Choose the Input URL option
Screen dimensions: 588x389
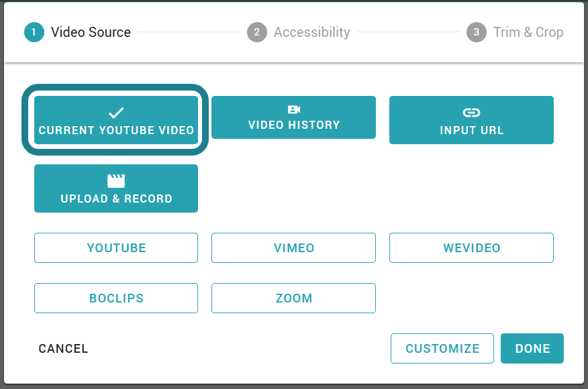pos(471,120)
